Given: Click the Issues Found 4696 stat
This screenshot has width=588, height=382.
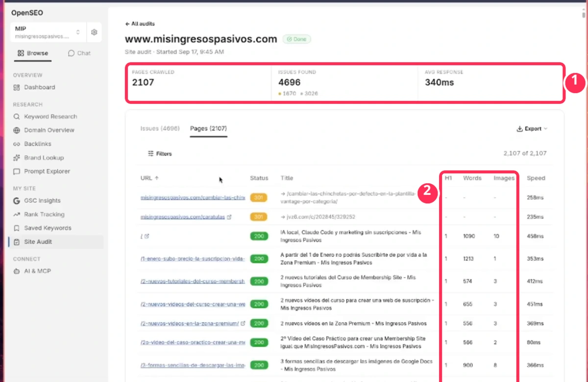Looking at the screenshot, I should (x=290, y=82).
